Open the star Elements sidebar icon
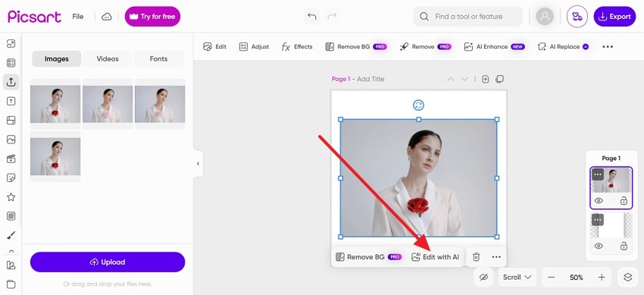Image resolution: width=644 pixels, height=295 pixels. tap(11, 197)
